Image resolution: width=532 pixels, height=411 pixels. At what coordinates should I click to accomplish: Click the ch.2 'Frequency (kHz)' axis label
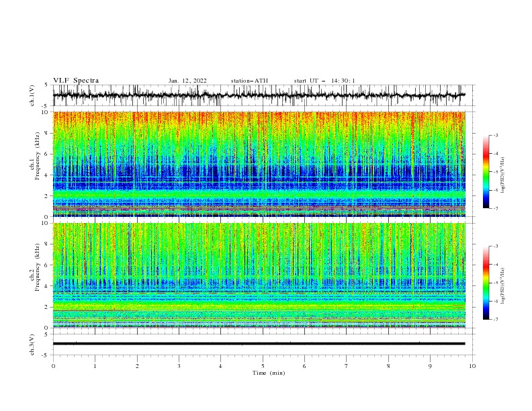tap(38, 267)
